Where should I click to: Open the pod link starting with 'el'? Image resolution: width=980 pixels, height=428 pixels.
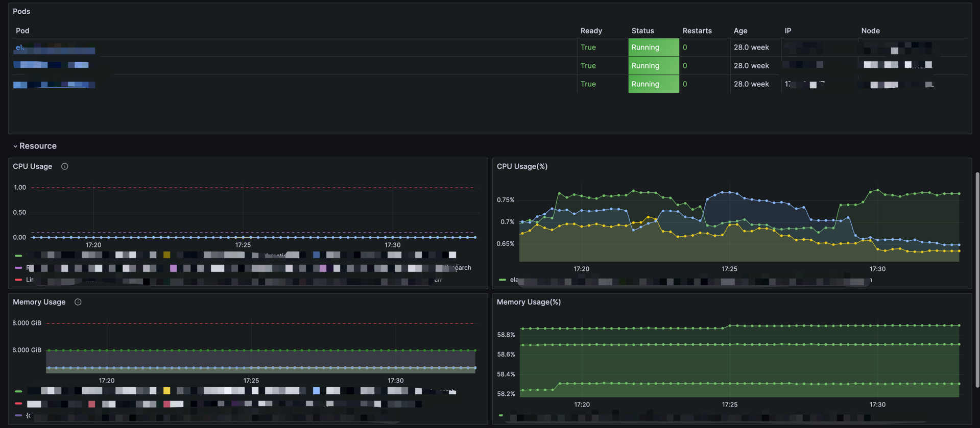click(x=55, y=48)
